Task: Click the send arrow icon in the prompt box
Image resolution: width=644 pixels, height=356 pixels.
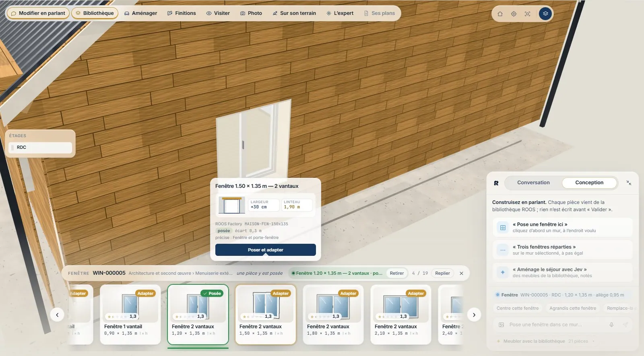Action: (x=625, y=325)
